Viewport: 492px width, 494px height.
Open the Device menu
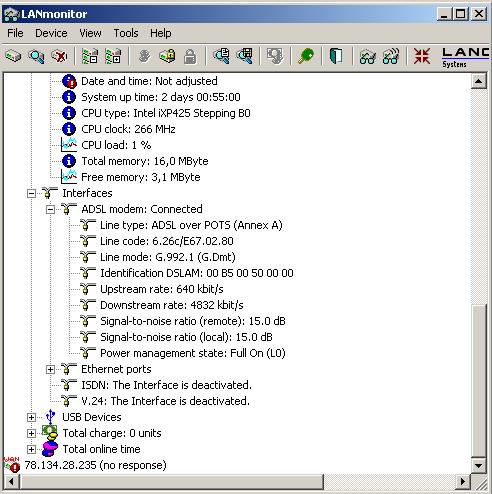click(51, 33)
